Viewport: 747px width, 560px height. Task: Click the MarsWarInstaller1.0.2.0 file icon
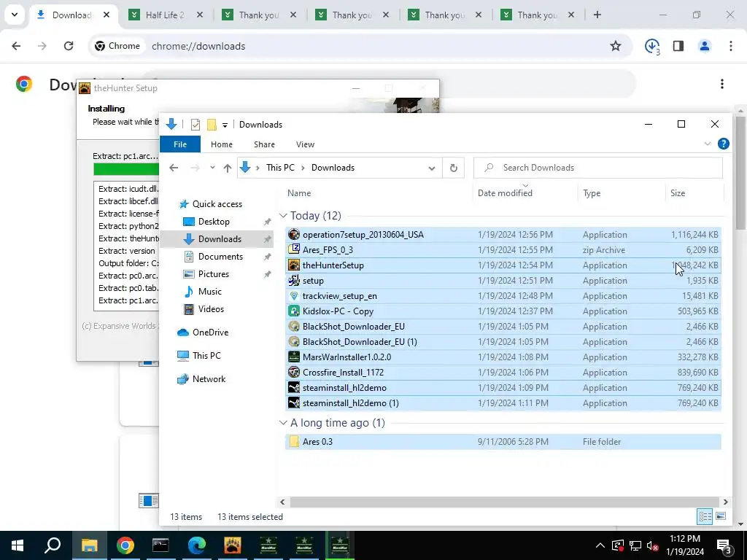point(294,357)
